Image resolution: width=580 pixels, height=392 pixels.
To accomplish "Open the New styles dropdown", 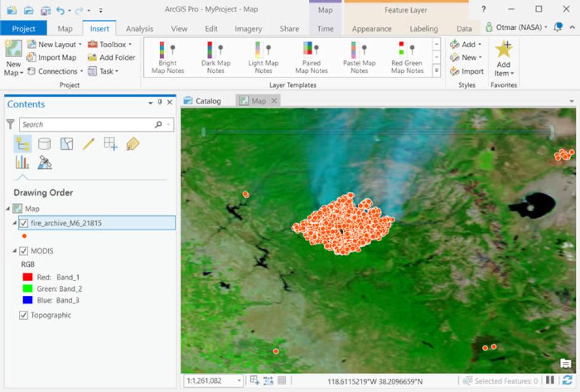I will click(480, 58).
